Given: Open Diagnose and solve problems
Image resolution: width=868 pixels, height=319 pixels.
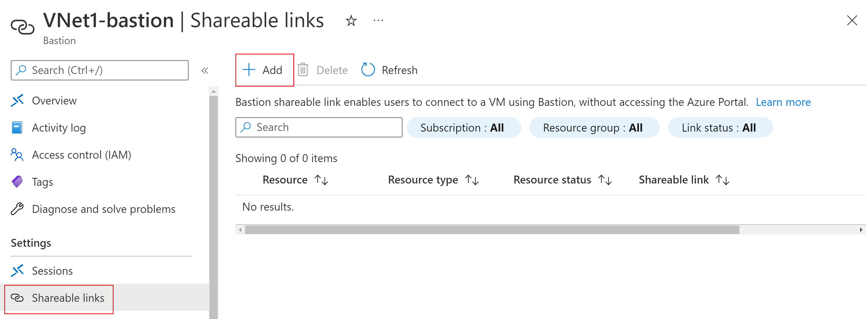Looking at the screenshot, I should tap(103, 209).
